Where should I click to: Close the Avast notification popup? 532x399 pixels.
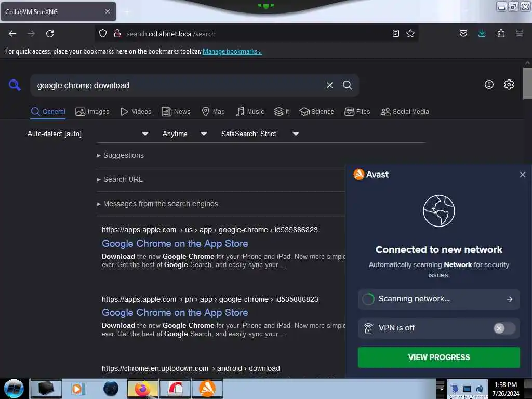click(x=523, y=175)
